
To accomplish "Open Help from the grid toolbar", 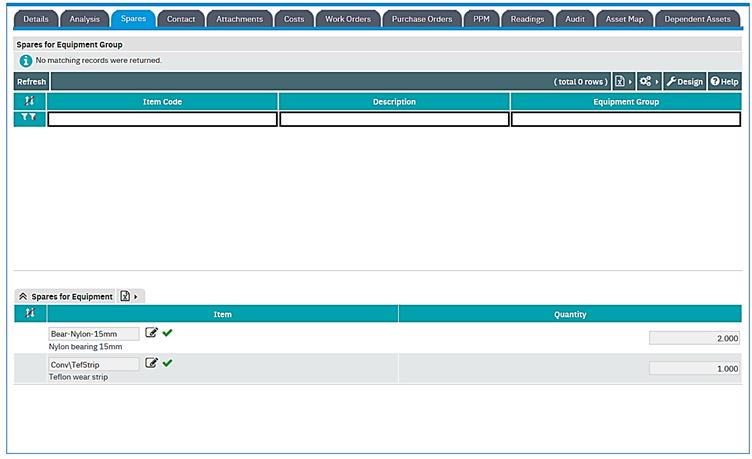I will tap(724, 81).
